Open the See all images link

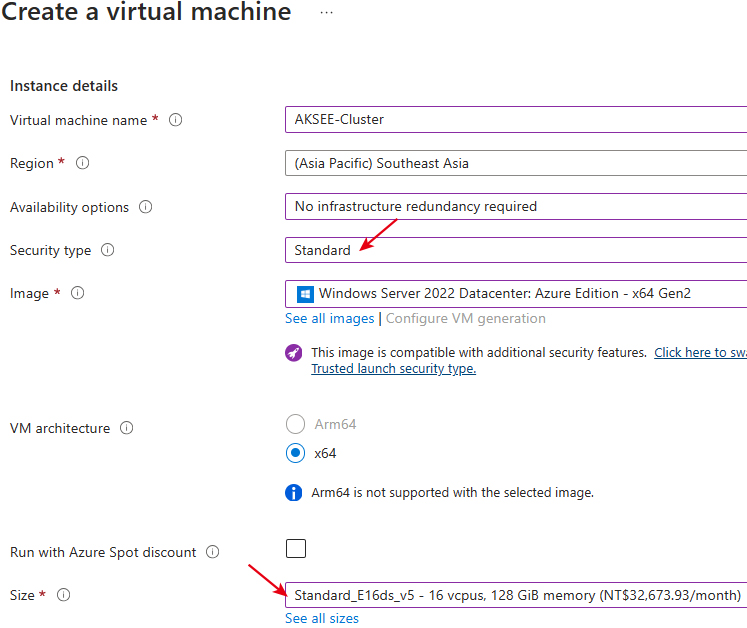pyautogui.click(x=330, y=318)
